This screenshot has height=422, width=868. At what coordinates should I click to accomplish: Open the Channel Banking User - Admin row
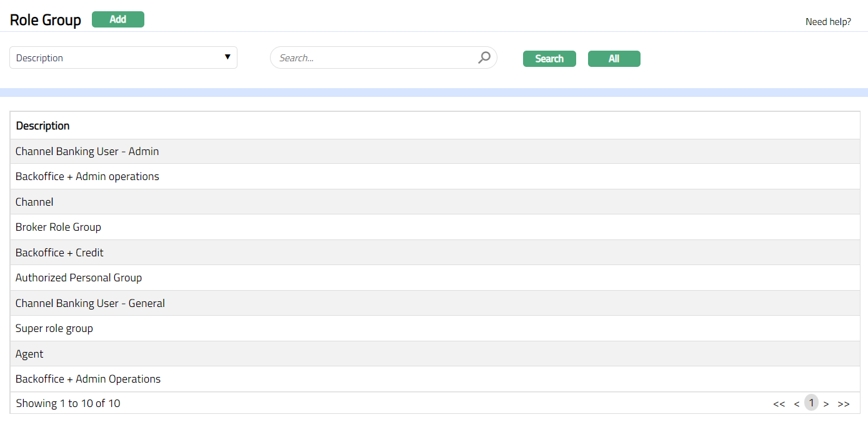coord(87,151)
